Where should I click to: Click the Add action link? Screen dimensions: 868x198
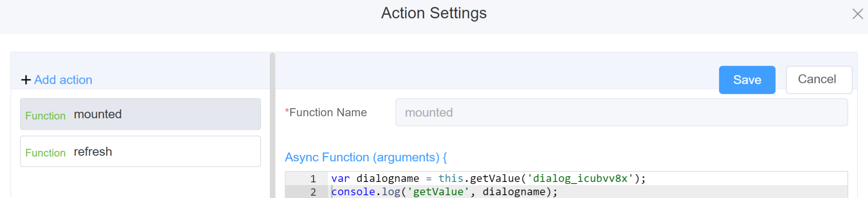(x=63, y=80)
